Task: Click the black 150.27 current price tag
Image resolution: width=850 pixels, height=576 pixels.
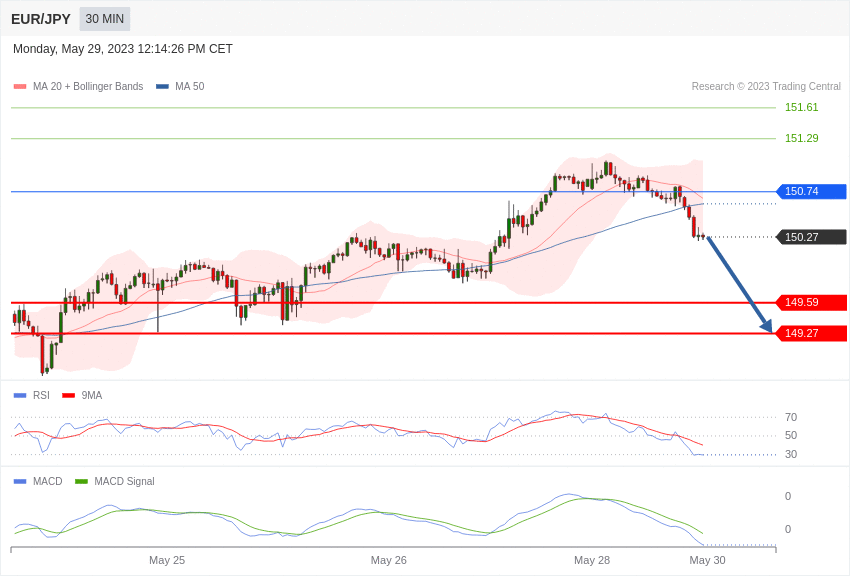Action: pyautogui.click(x=811, y=237)
